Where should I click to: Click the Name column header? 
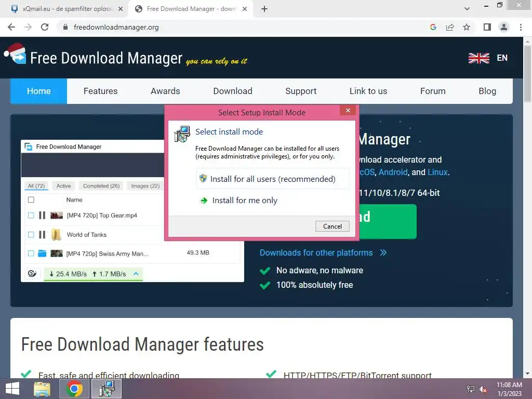pos(74,200)
